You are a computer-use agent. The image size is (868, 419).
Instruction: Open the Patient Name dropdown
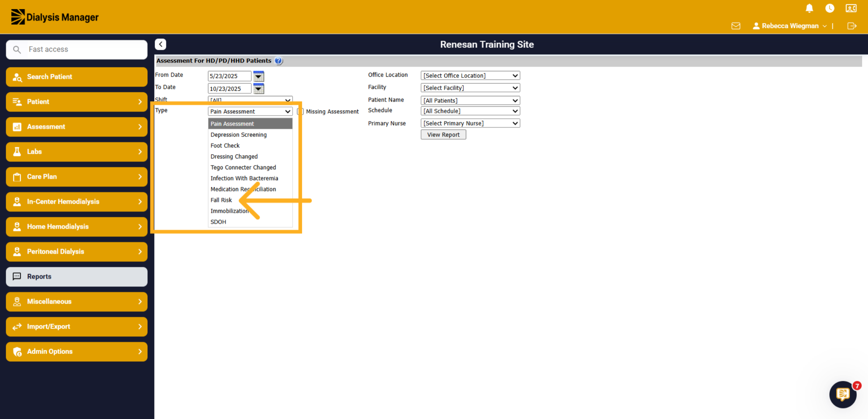(x=470, y=101)
